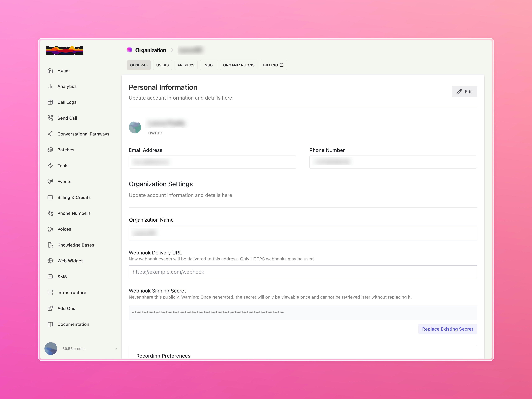Viewport: 532px width, 399px height.
Task: Click the 'Recording Preferences' heading
Action: coord(163,356)
